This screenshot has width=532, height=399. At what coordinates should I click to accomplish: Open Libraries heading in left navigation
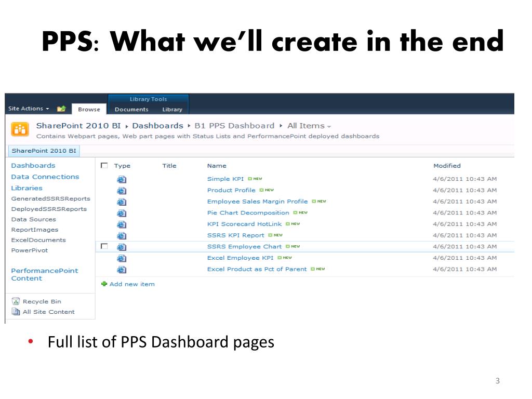click(x=26, y=188)
